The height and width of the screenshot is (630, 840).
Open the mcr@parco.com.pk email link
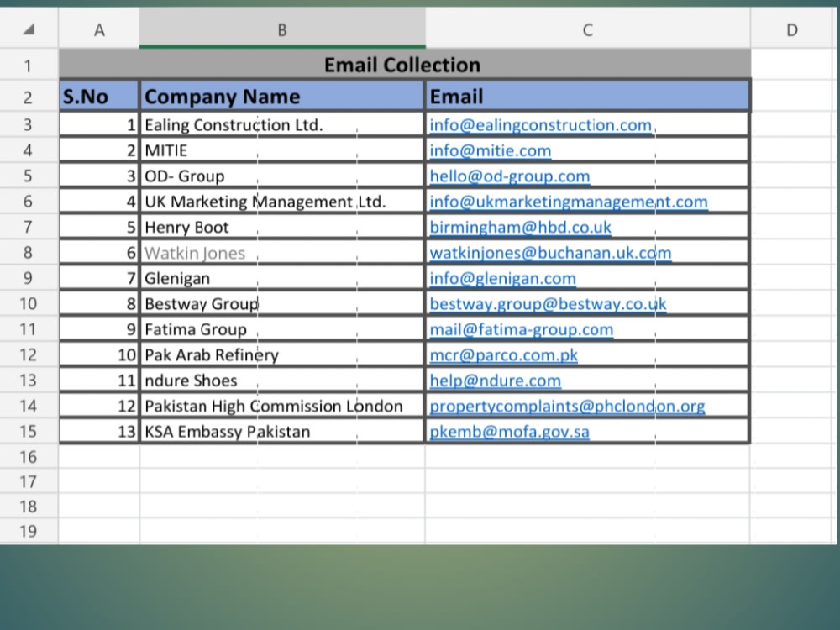503,354
